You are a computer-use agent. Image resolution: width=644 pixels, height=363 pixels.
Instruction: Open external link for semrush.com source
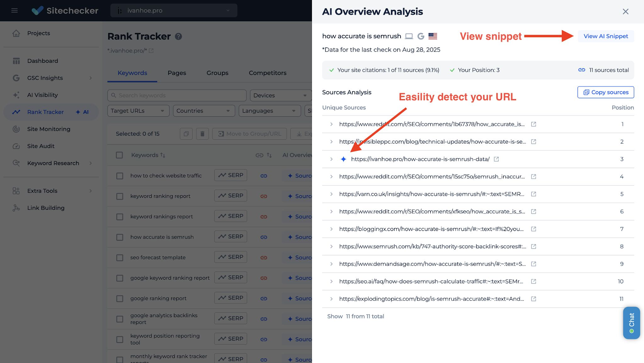coord(533,247)
